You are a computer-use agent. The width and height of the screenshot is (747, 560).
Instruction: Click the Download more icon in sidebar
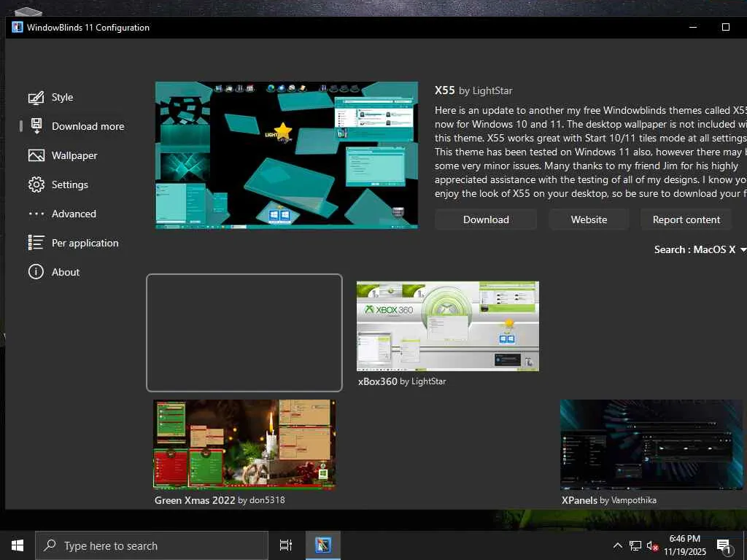tap(36, 126)
